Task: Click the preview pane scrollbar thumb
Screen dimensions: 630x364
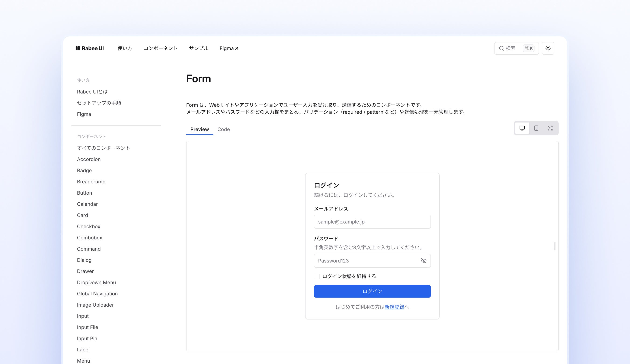Action: (554, 246)
